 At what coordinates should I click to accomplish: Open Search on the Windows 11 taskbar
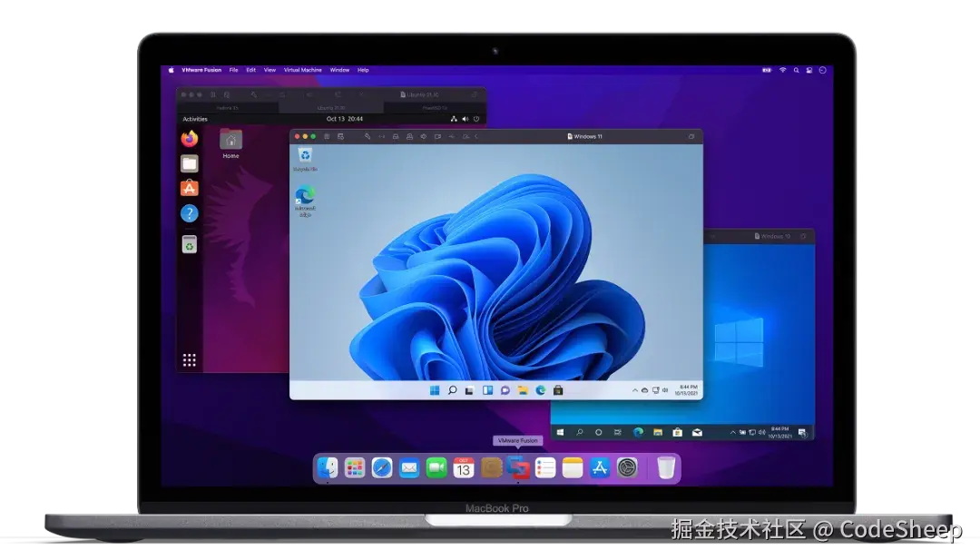452,390
